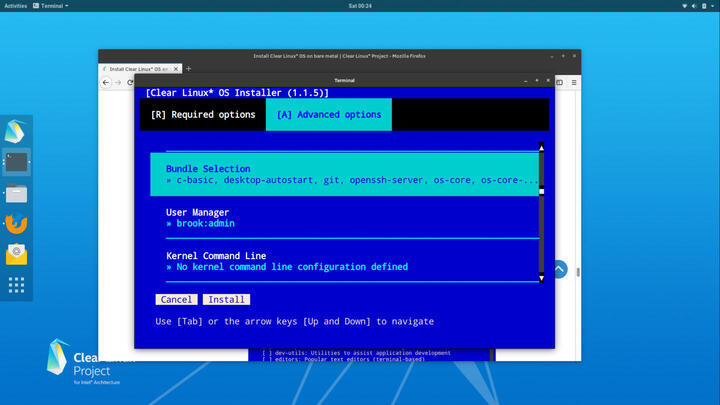The image size is (720, 405).
Task: Show all applications grid in dock
Action: 17,285
